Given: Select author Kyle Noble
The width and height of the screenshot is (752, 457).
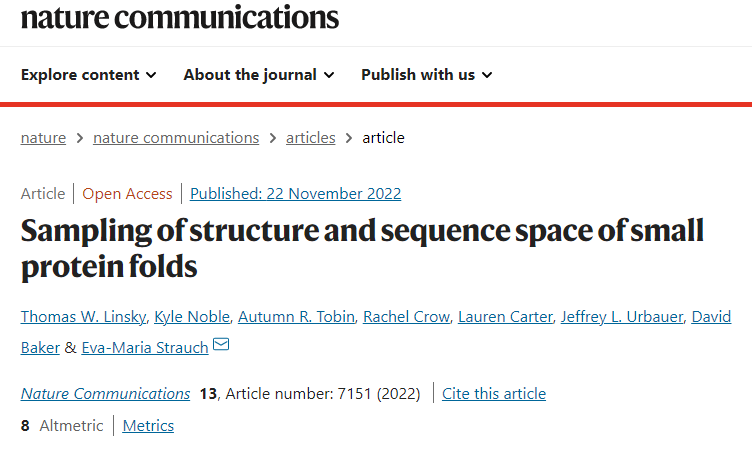Looking at the screenshot, I should coord(192,317).
